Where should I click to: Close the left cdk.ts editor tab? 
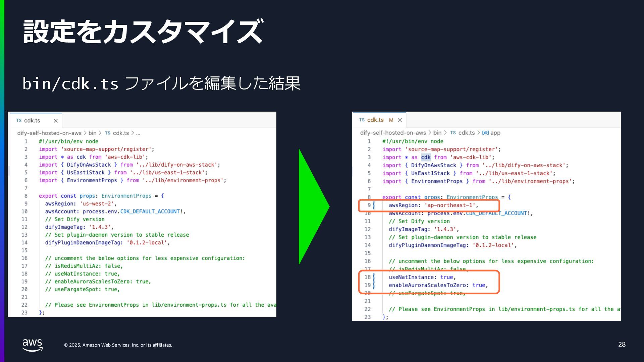56,121
